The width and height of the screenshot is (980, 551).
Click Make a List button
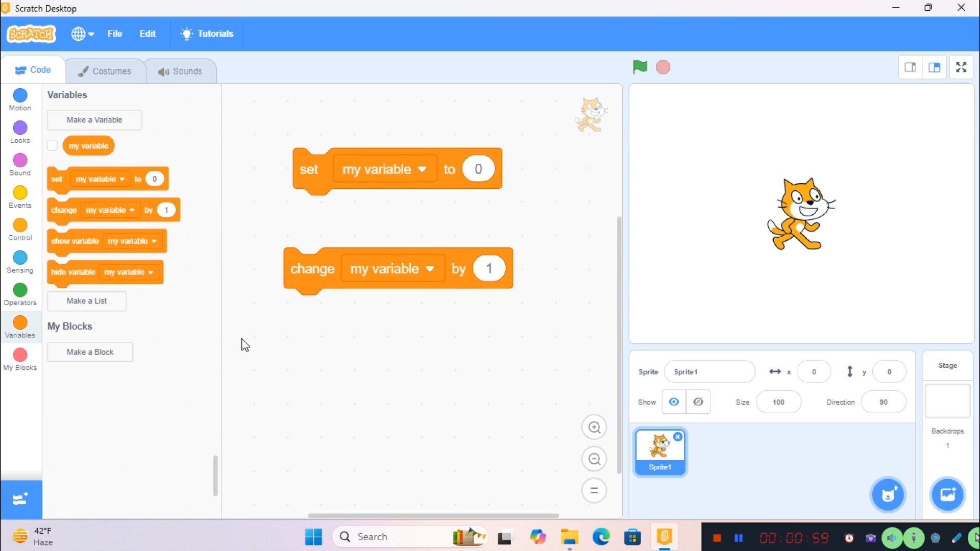click(x=87, y=301)
